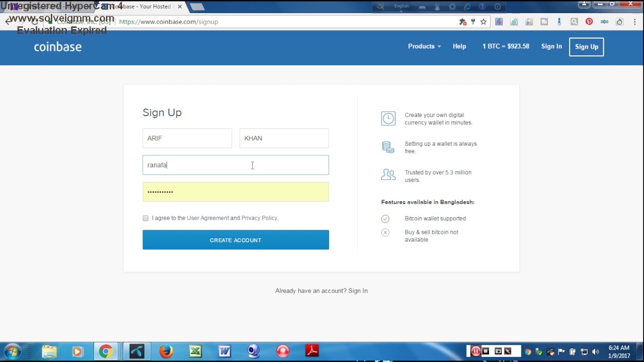Click the address bar URL
Viewport: 644px width, 362px height.
pyautogui.click(x=169, y=22)
